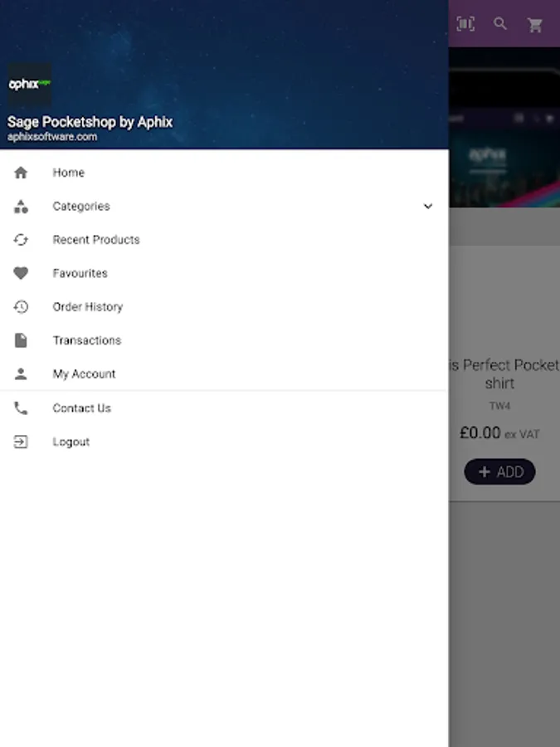This screenshot has height=747, width=560.
Task: Select the Recent Products menu entry
Action: click(x=224, y=240)
